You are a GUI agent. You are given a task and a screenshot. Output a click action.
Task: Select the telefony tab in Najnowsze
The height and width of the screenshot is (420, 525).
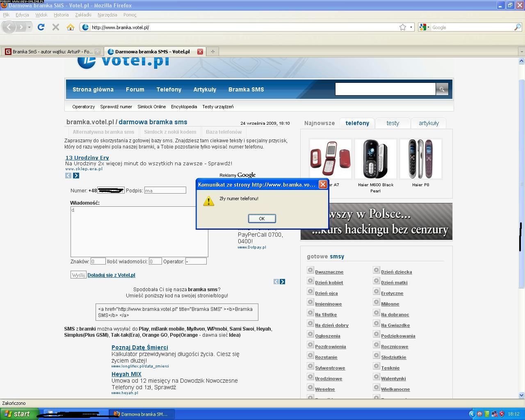[357, 123]
